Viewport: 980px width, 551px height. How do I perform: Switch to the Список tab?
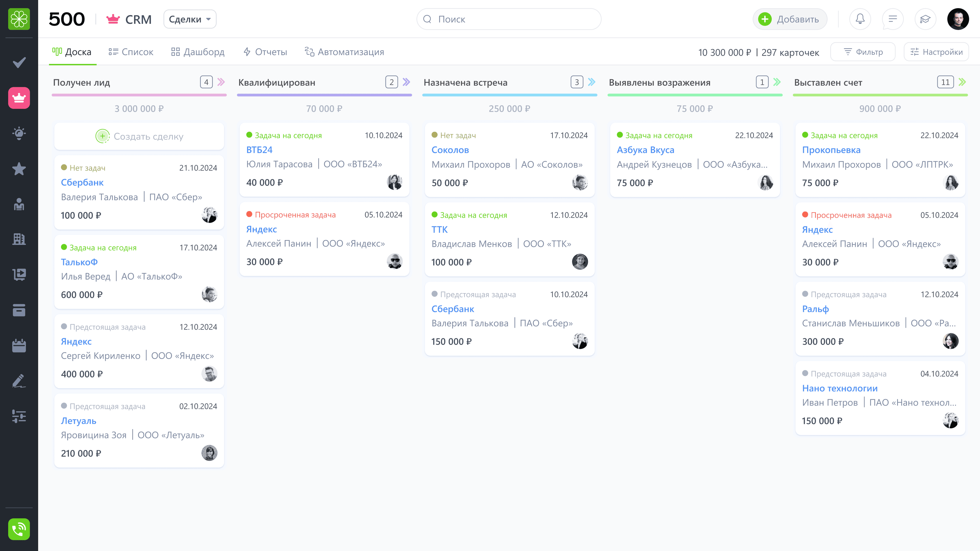point(131,52)
